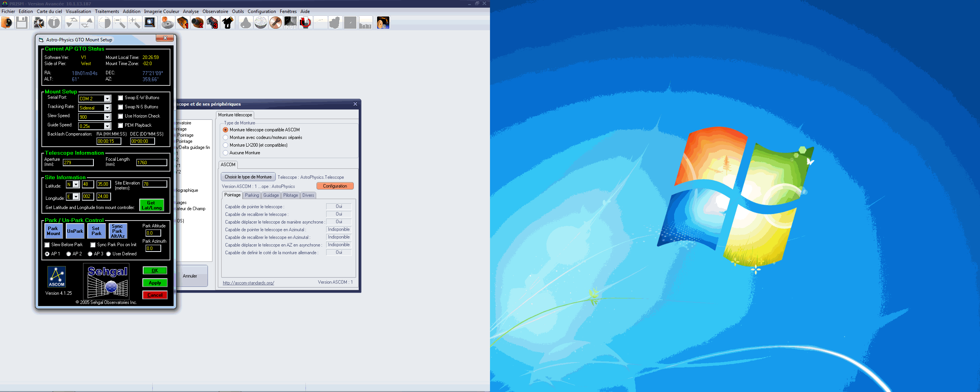Switch to the Guidage tab
The width and height of the screenshot is (980, 392).
[271, 195]
